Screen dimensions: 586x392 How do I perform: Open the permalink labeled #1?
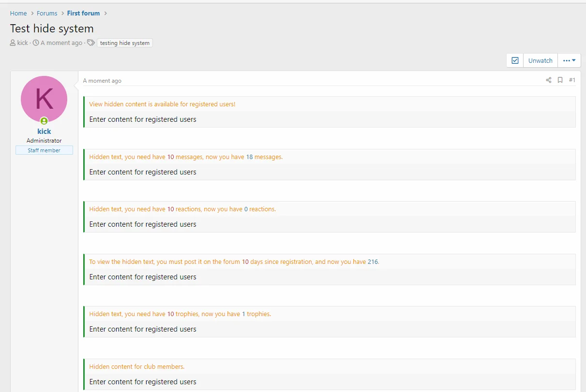572,80
